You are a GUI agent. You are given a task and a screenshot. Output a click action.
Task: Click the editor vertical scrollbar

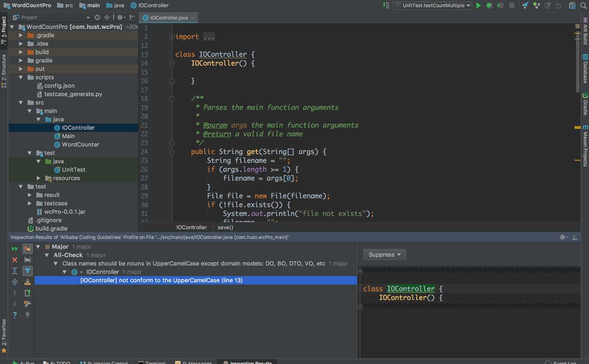click(x=578, y=62)
